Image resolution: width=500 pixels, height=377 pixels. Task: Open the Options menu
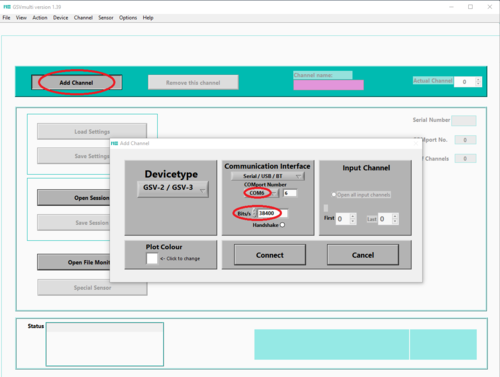pyautogui.click(x=128, y=18)
